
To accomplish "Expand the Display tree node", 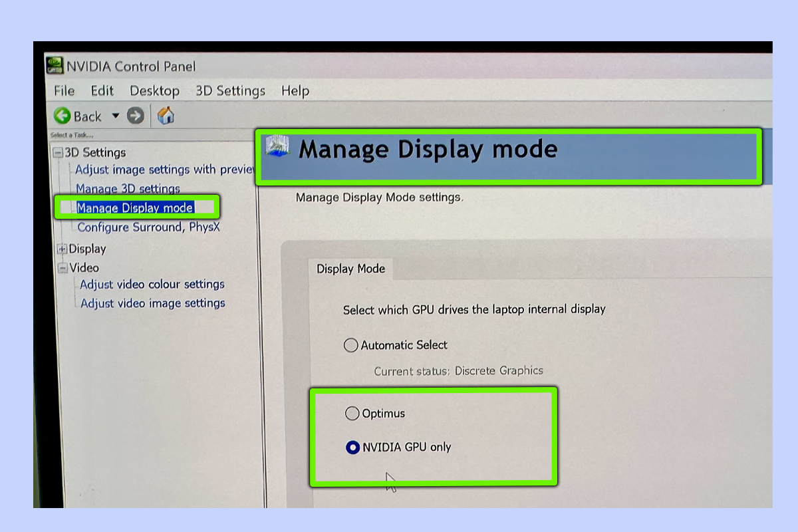I will [63, 249].
